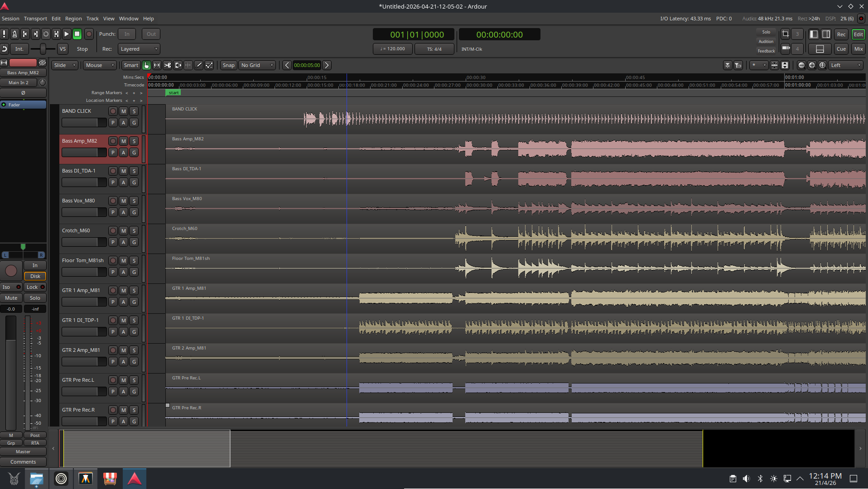Zoom out the timeline

coord(801,65)
